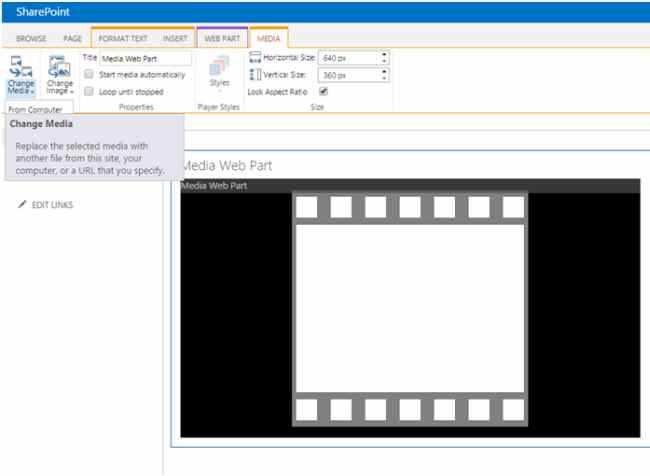Click the EDIT LINKS link

pyautogui.click(x=52, y=204)
